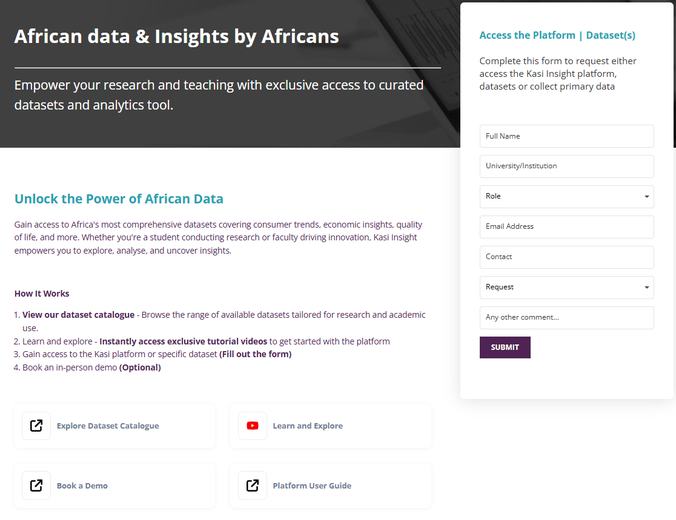Click the Unlock the Power of African Data heading
Screen dimensions: 676x520
(119, 199)
